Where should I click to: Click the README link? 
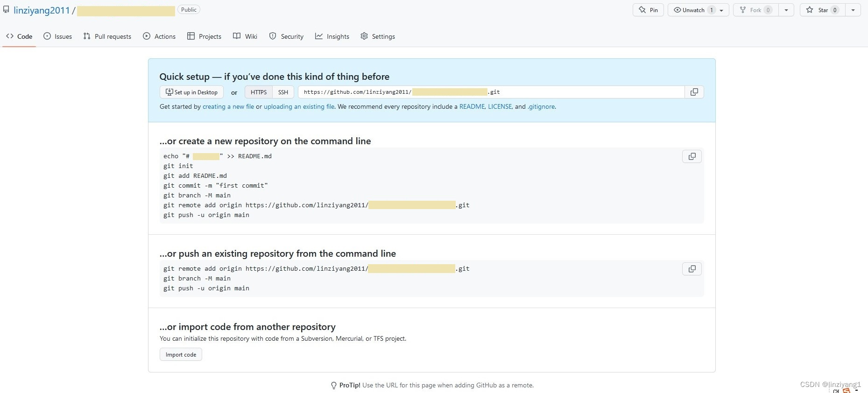coord(472,106)
